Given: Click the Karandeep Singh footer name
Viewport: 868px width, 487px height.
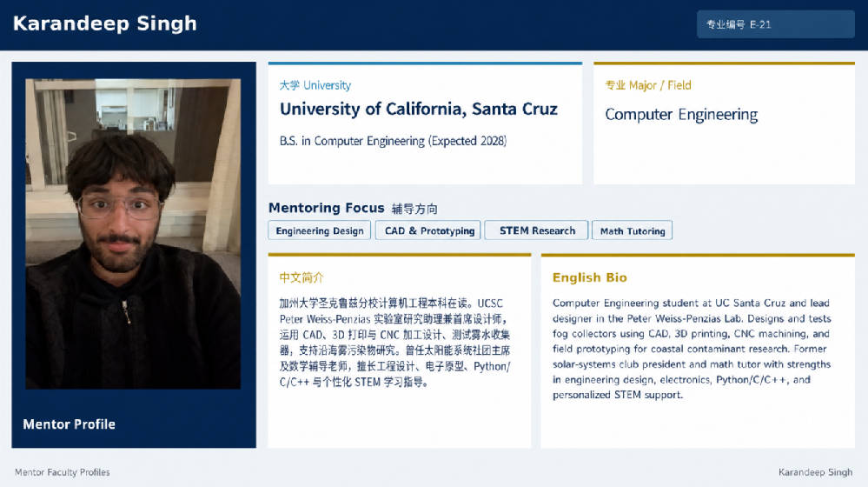Looking at the screenshot, I should (x=815, y=472).
